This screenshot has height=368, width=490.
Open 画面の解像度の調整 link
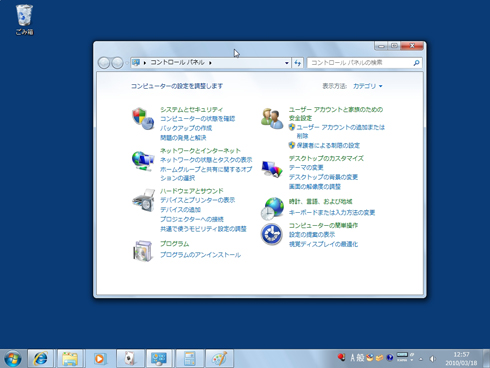(x=315, y=186)
